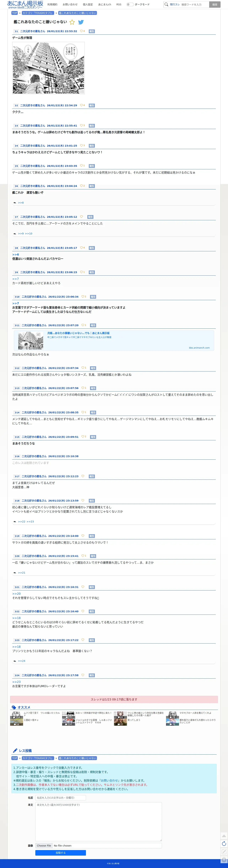
Task: Open recommended thread マネモブの一人称を教えてくれよ
Action: [x=196, y=713]
